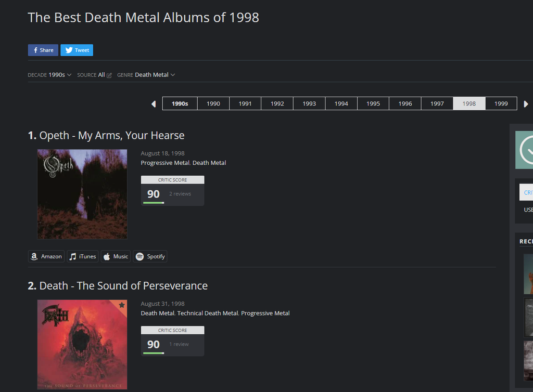Click the next years right arrow
This screenshot has width=533, height=392.
tap(526, 104)
